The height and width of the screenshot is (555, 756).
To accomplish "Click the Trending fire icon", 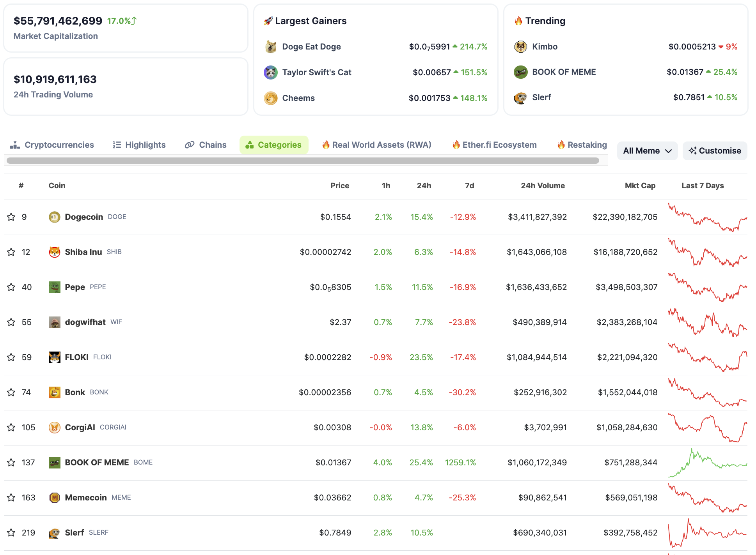I will click(x=518, y=21).
